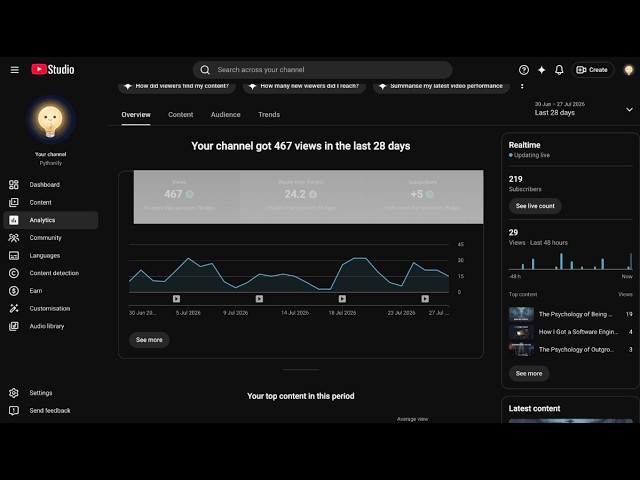Click the search magnifier icon
This screenshot has height=480, width=640.
205,70
